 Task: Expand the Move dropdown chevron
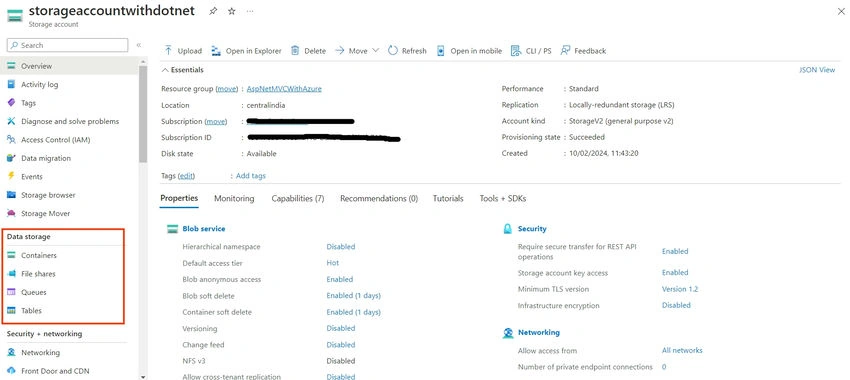point(376,50)
